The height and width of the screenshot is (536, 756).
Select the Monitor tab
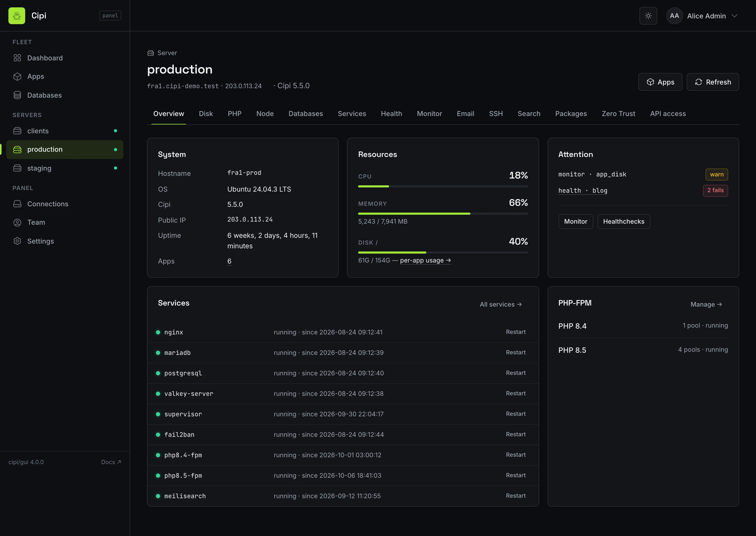click(429, 114)
